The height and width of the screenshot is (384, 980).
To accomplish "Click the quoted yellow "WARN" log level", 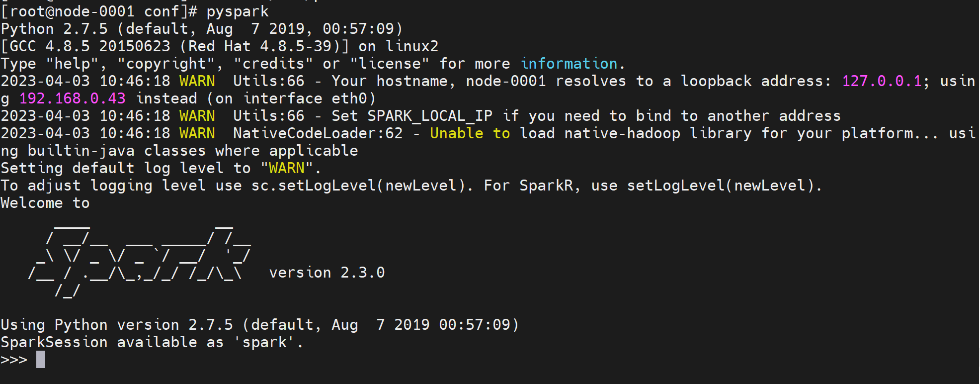I will click(286, 168).
